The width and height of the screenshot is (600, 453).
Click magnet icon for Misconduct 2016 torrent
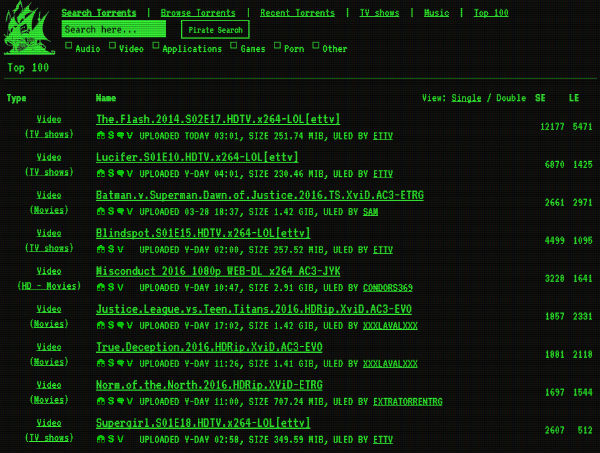pyautogui.click(x=101, y=287)
